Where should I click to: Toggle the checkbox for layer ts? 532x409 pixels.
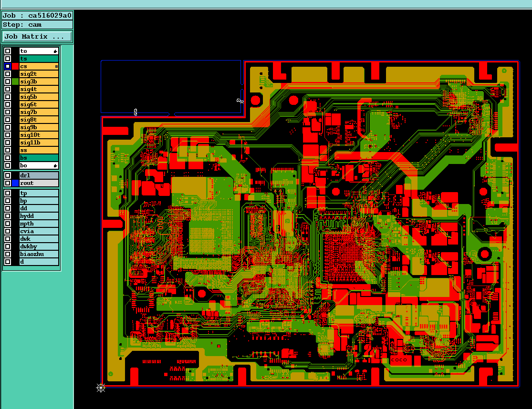8,59
